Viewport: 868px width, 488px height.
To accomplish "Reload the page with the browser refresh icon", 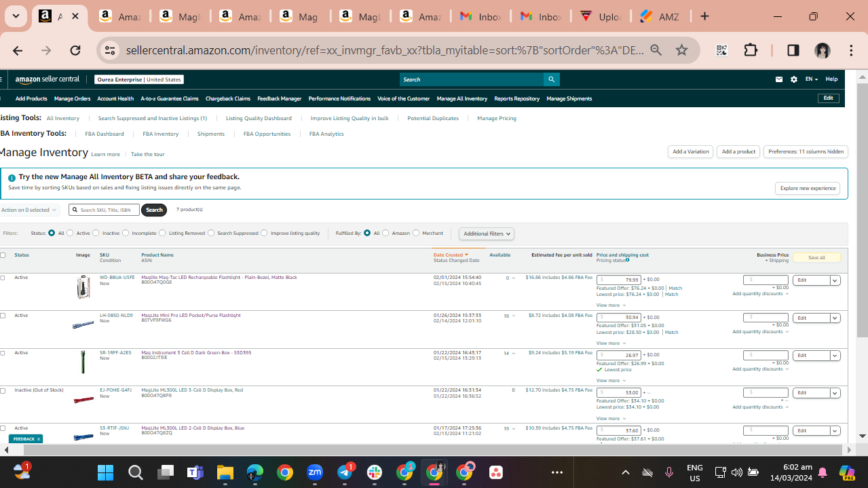I will point(75,50).
